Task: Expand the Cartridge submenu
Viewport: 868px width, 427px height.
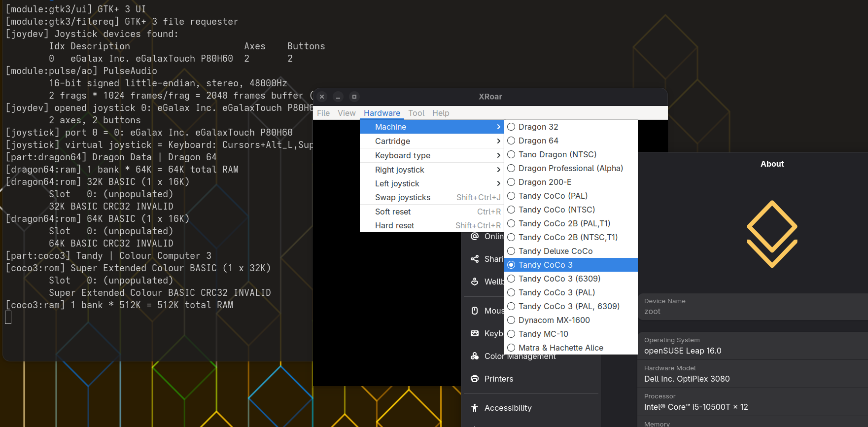Action: click(432, 141)
